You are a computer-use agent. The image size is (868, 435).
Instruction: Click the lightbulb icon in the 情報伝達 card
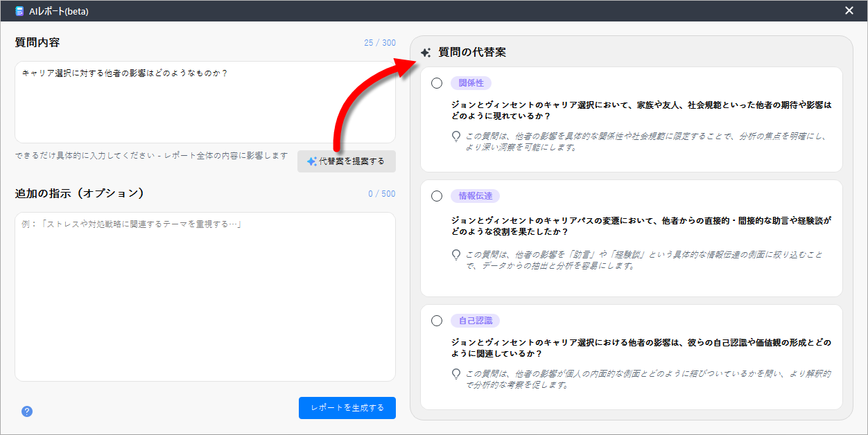456,255
